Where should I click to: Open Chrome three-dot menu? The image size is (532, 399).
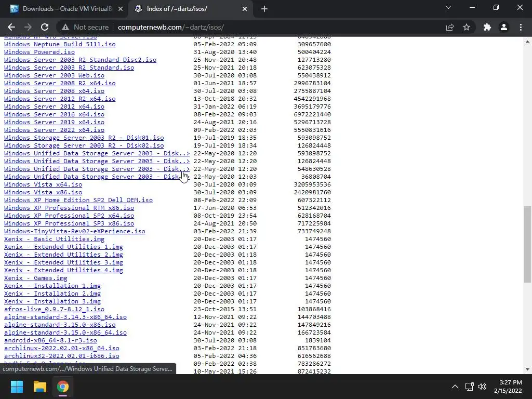pyautogui.click(x=521, y=27)
